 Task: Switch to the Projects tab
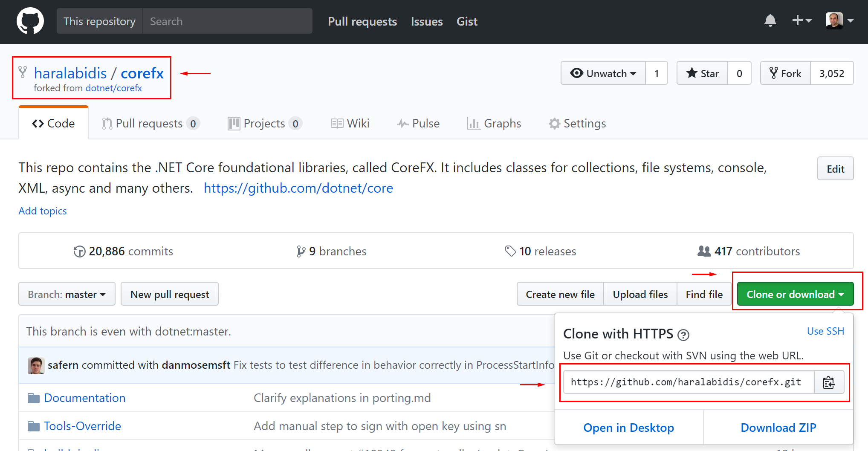[x=265, y=124]
